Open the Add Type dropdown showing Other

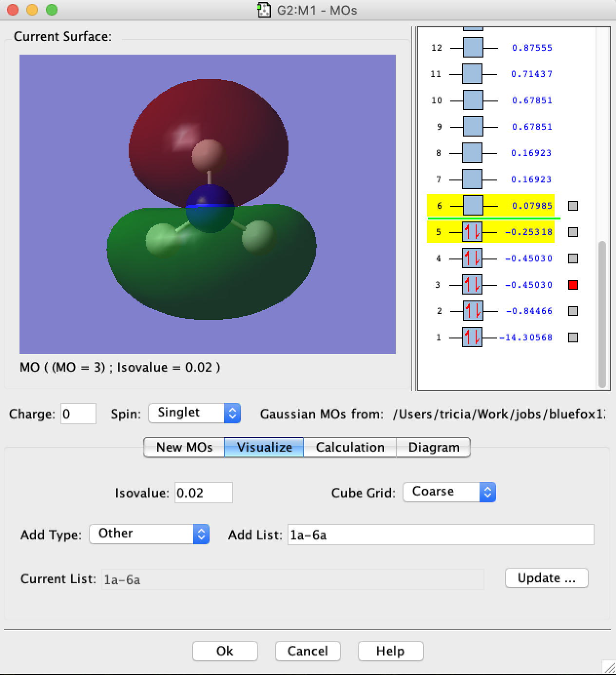(149, 534)
